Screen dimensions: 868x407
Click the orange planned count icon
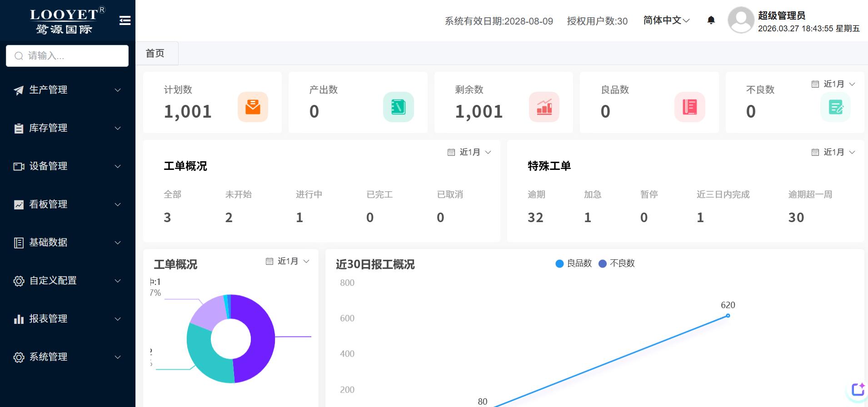(253, 107)
